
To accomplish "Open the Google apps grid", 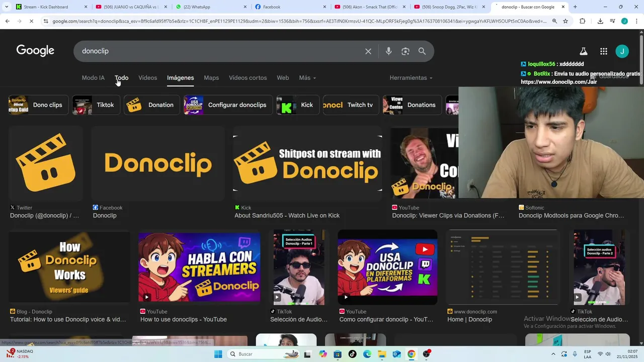I will click(604, 51).
